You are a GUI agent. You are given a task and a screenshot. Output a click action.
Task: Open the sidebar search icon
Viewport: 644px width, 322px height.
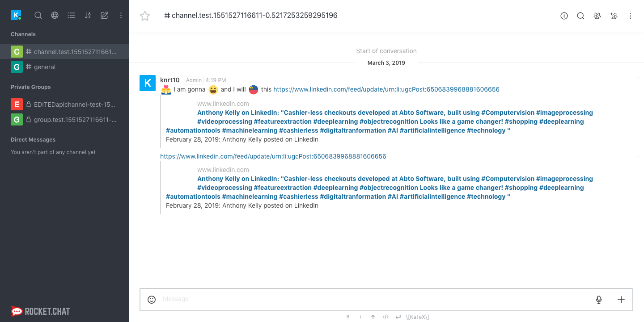coord(38,15)
